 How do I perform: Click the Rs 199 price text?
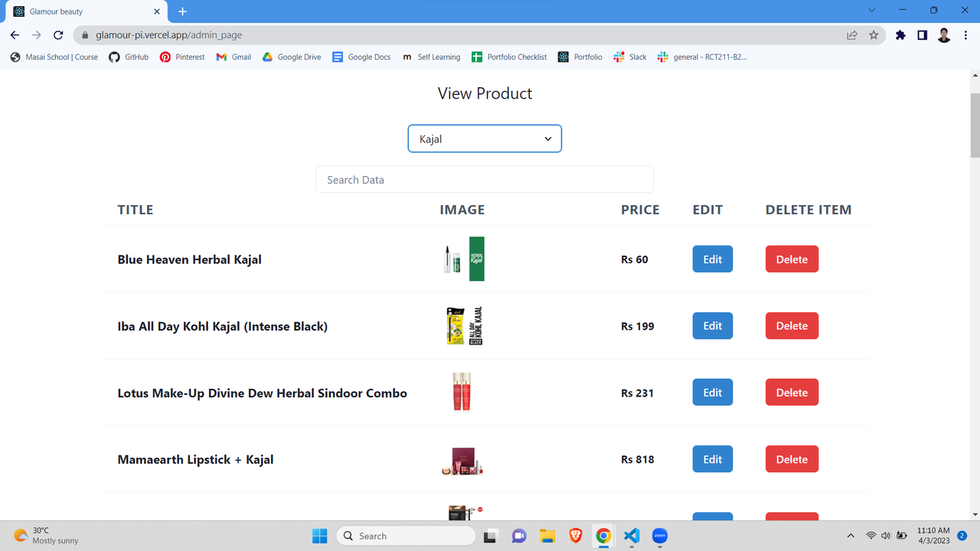[638, 326]
